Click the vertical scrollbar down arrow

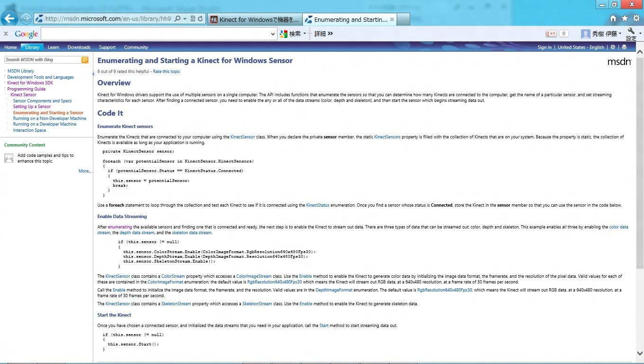(640, 353)
